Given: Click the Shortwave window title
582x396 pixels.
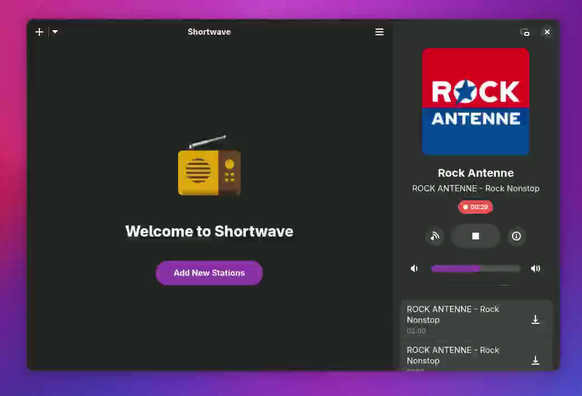Looking at the screenshot, I should 209,32.
